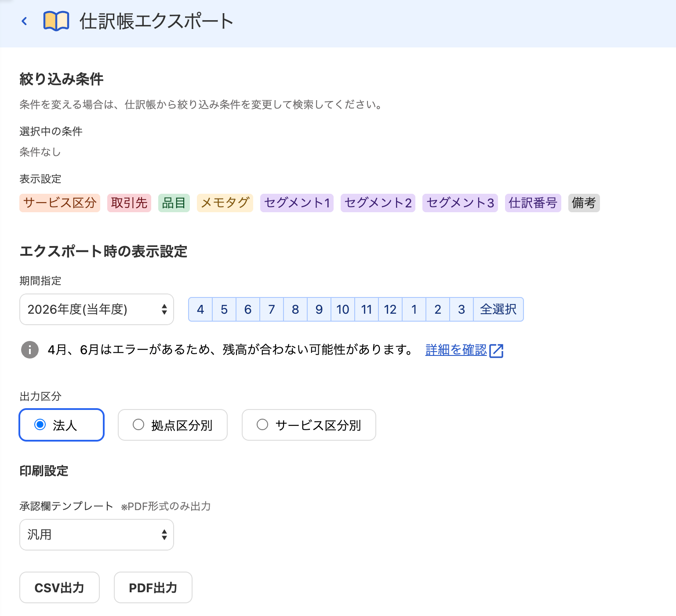This screenshot has height=616, width=676.
Task: Click the external link icon after 詳細を確認
Action: click(x=497, y=351)
